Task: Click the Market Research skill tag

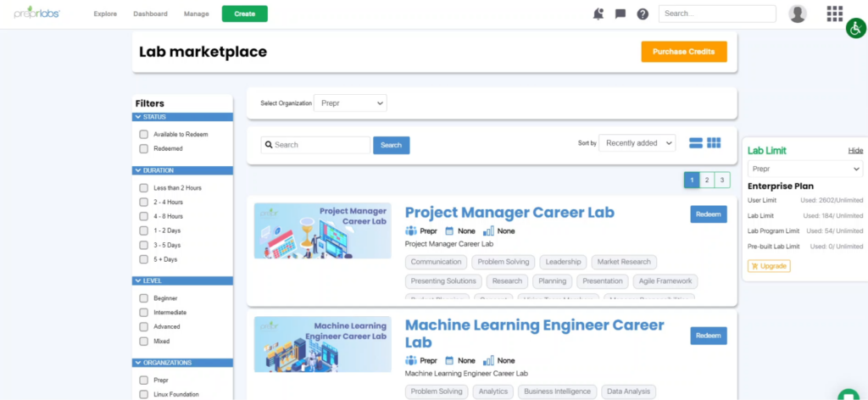Action: (x=624, y=262)
